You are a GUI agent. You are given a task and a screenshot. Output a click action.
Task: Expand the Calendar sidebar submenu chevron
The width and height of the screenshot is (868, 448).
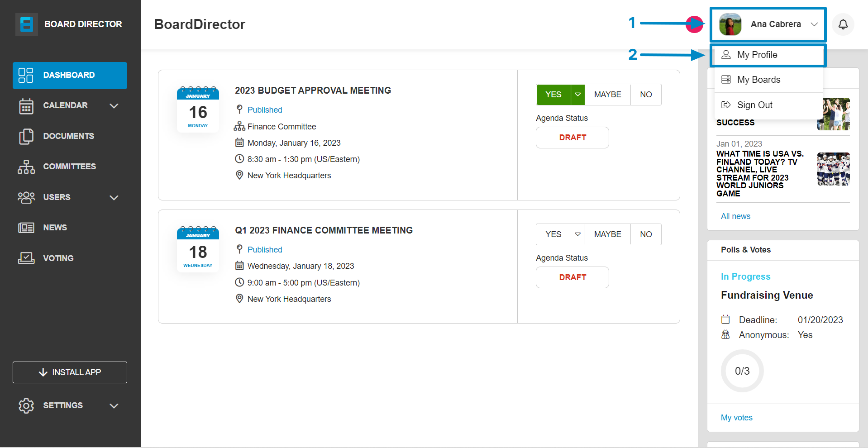tap(114, 106)
